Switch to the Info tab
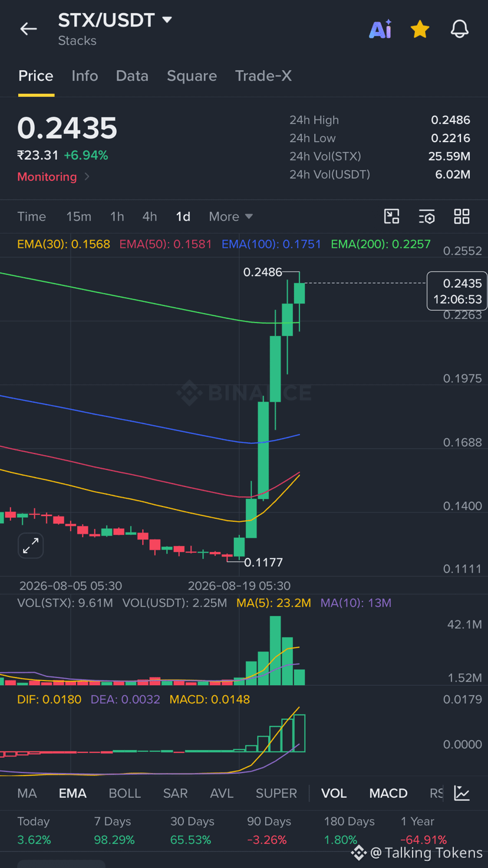 click(x=85, y=76)
